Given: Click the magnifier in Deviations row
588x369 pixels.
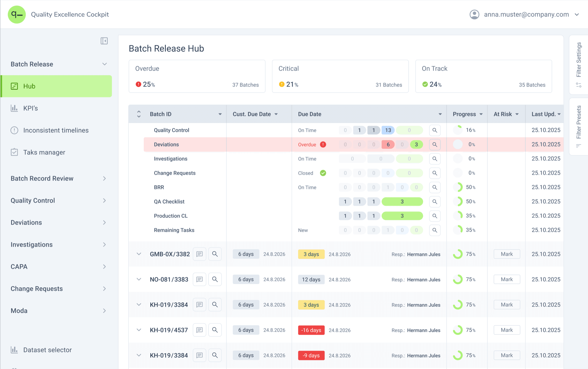Looking at the screenshot, I should [x=435, y=144].
